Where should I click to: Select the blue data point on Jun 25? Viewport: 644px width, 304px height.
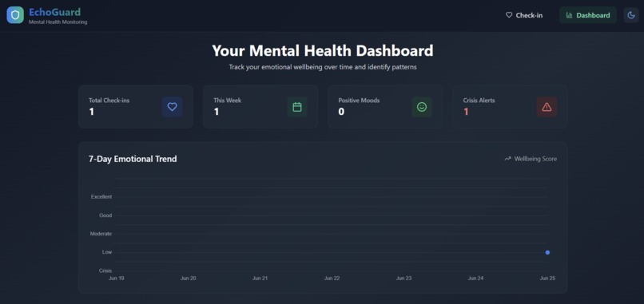(547, 252)
